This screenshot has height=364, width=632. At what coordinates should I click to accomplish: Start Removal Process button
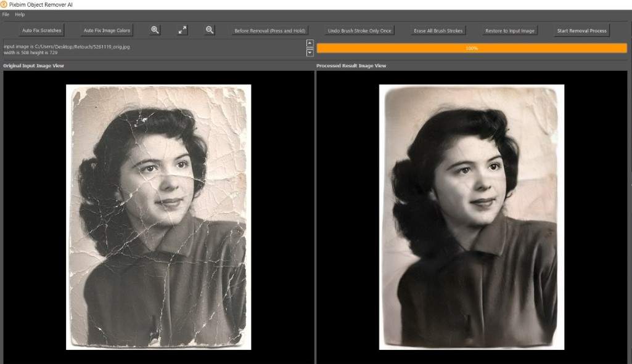point(581,31)
